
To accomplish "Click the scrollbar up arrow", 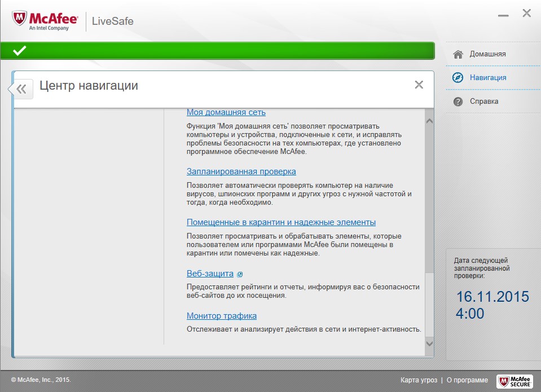I will click(429, 121).
